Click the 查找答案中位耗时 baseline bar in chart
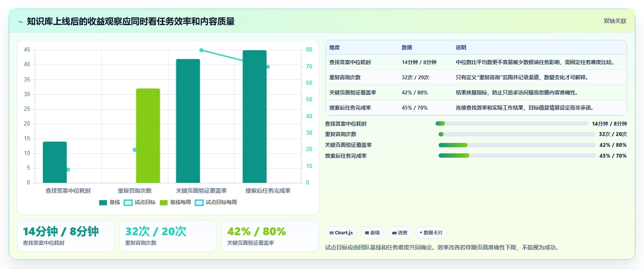This screenshot has width=644, height=269. click(55, 162)
